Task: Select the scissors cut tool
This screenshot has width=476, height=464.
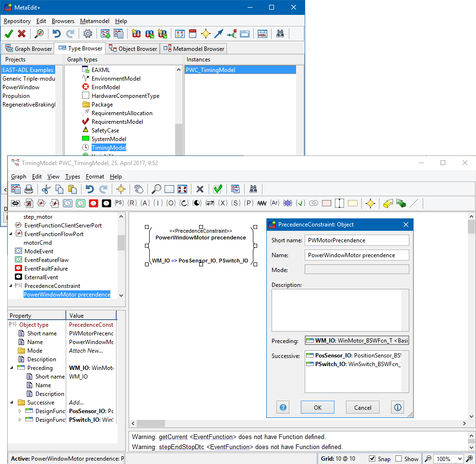Action: click(x=46, y=189)
